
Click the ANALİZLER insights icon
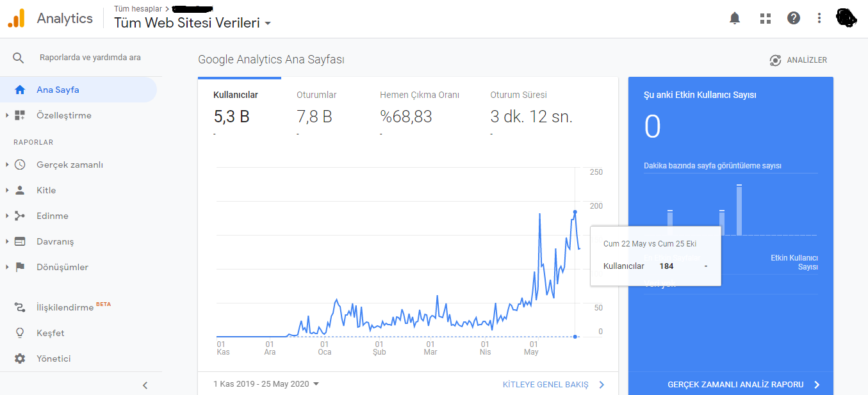coord(775,60)
